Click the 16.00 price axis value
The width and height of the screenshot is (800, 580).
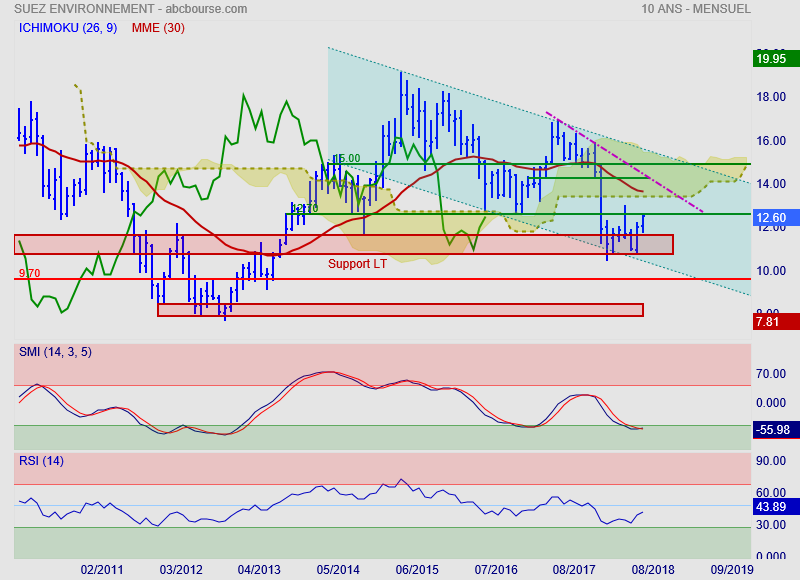coord(771,140)
